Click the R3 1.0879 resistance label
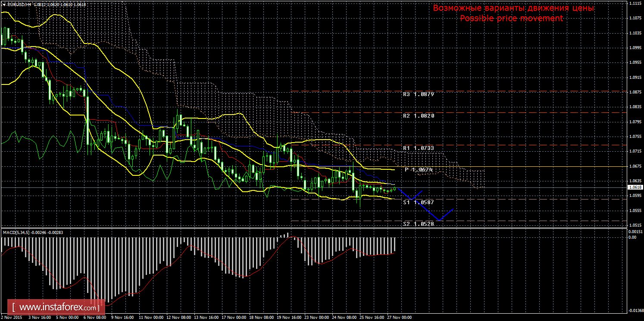 pyautogui.click(x=418, y=94)
